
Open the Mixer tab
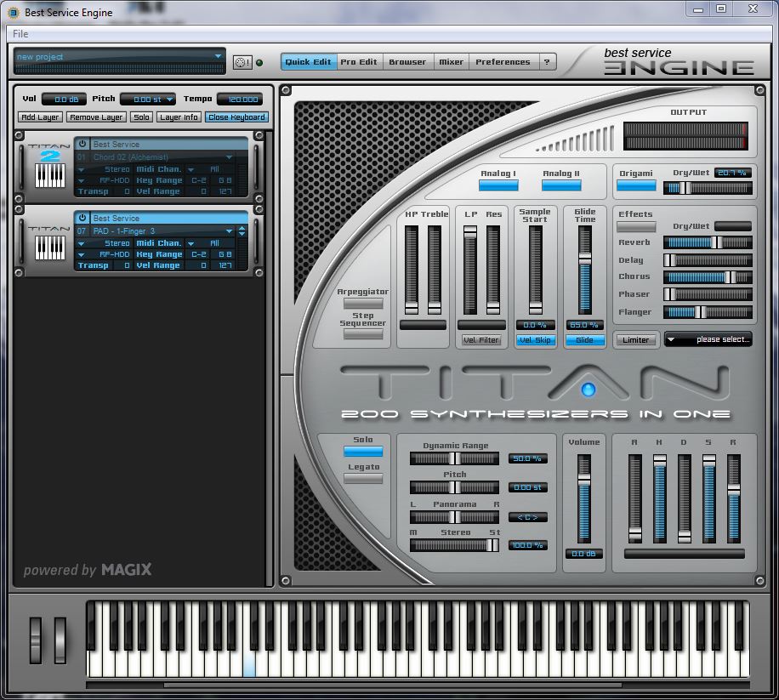click(451, 62)
